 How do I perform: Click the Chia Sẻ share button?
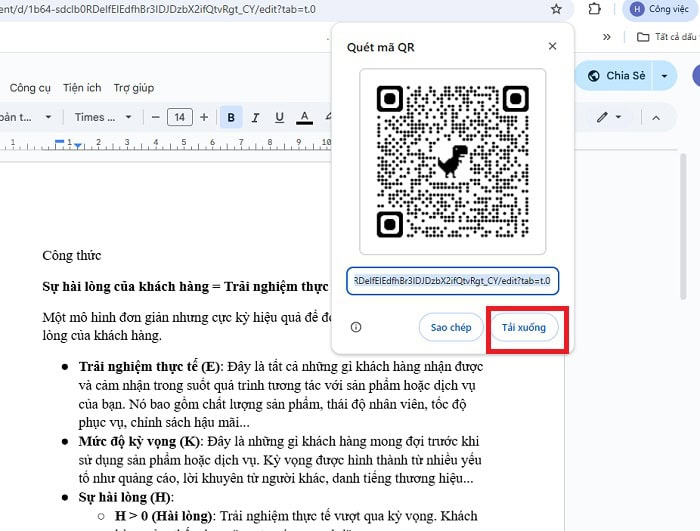coord(617,76)
